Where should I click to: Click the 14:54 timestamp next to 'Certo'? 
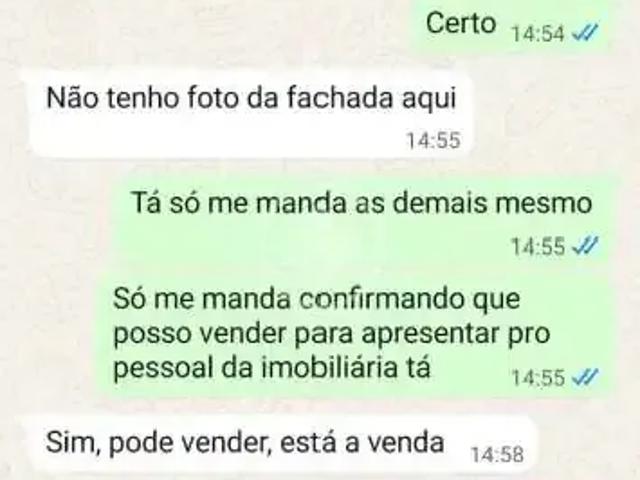point(538,33)
